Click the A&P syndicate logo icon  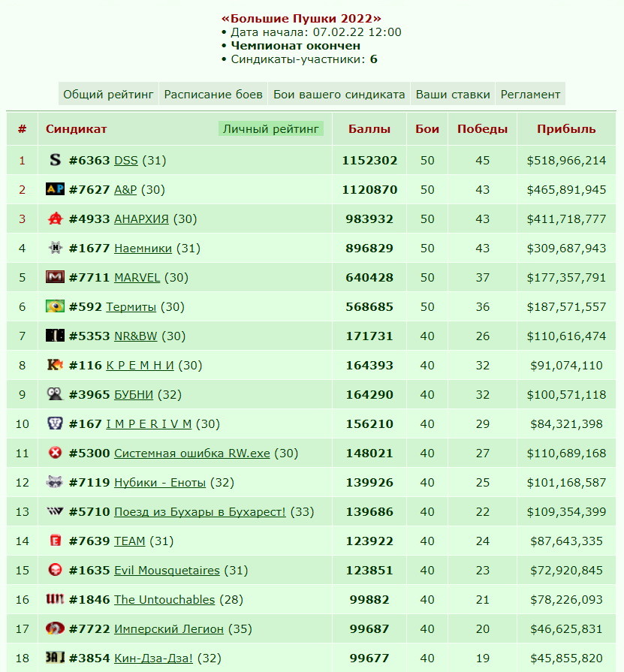[55, 189]
